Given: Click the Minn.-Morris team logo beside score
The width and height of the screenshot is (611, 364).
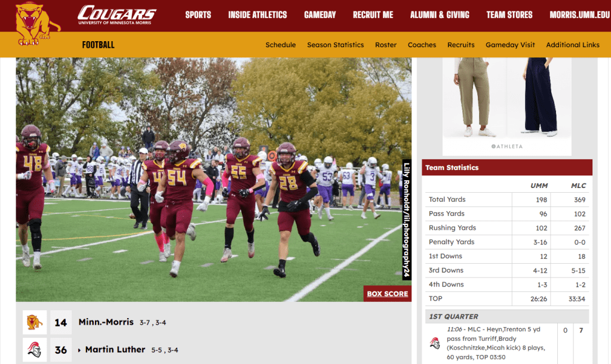Looking at the screenshot, I should 35,322.
